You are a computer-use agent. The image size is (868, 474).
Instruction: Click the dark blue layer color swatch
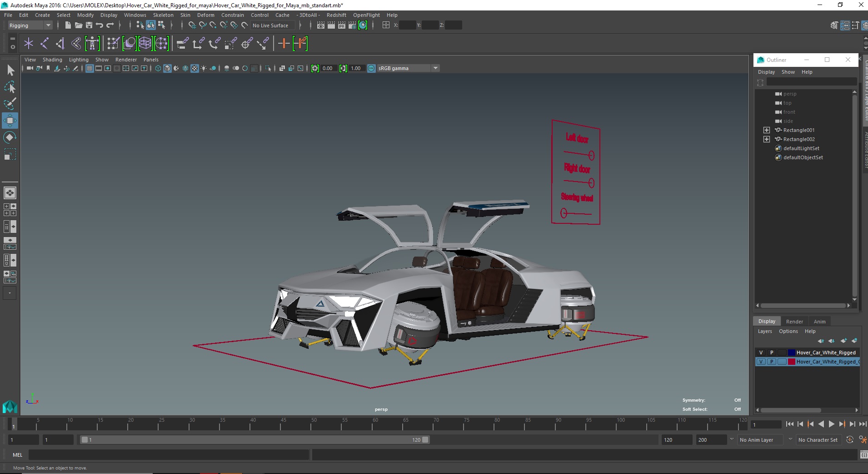tap(792, 353)
